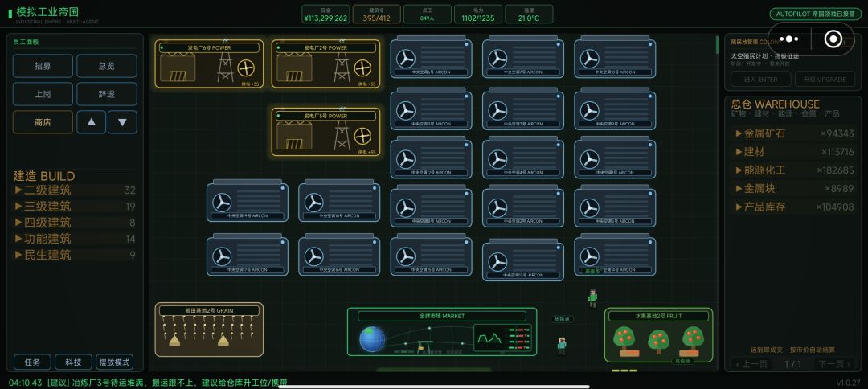Screen dimensions: 868x389
Task: Open the 总览 overview
Action: [107, 66]
